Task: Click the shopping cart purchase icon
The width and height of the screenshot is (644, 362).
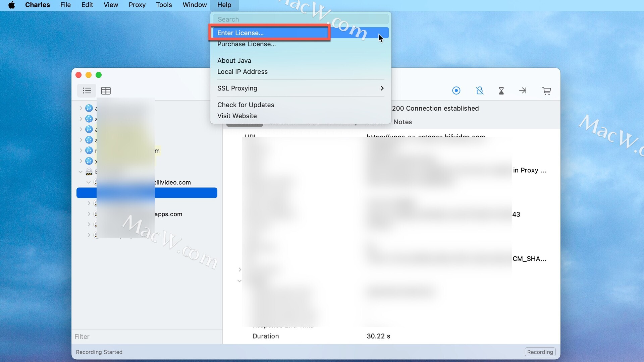Action: click(x=546, y=90)
